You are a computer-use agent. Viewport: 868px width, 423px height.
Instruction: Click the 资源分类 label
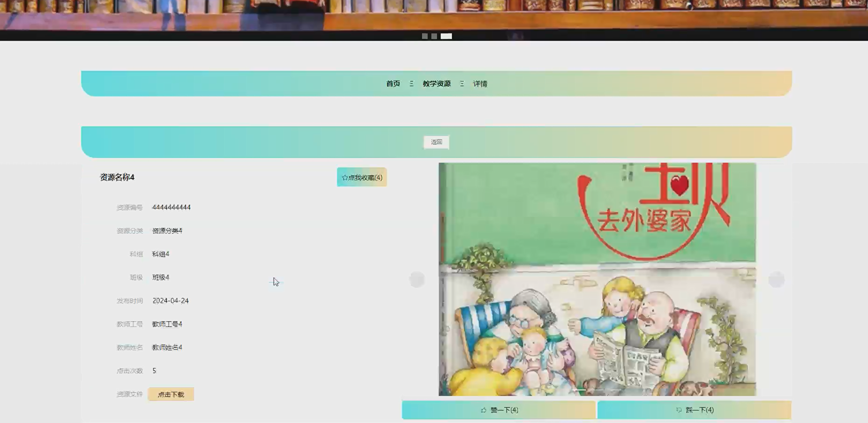coord(130,231)
